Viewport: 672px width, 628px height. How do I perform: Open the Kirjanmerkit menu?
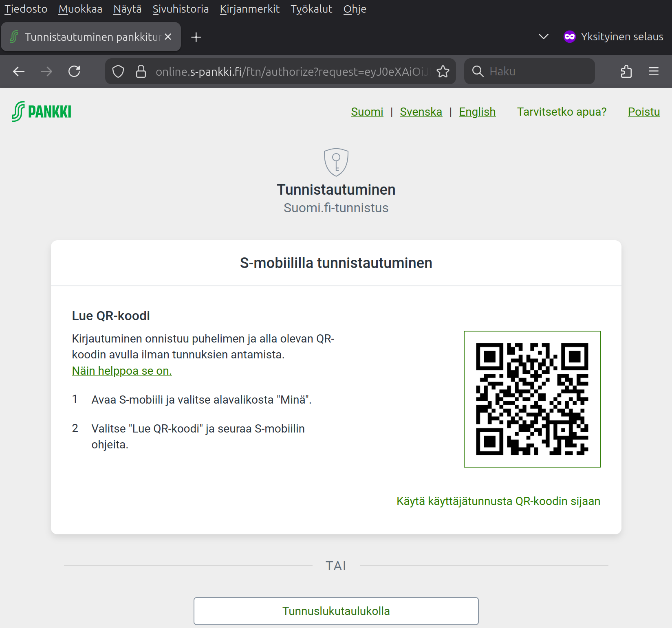[249, 9]
